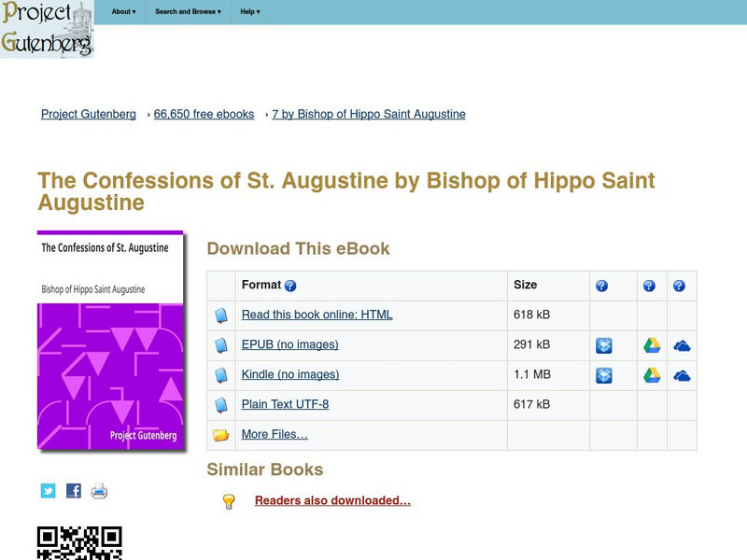This screenshot has width=747, height=560.
Task: Save the Kindle file to OneDrive
Action: [x=683, y=373]
